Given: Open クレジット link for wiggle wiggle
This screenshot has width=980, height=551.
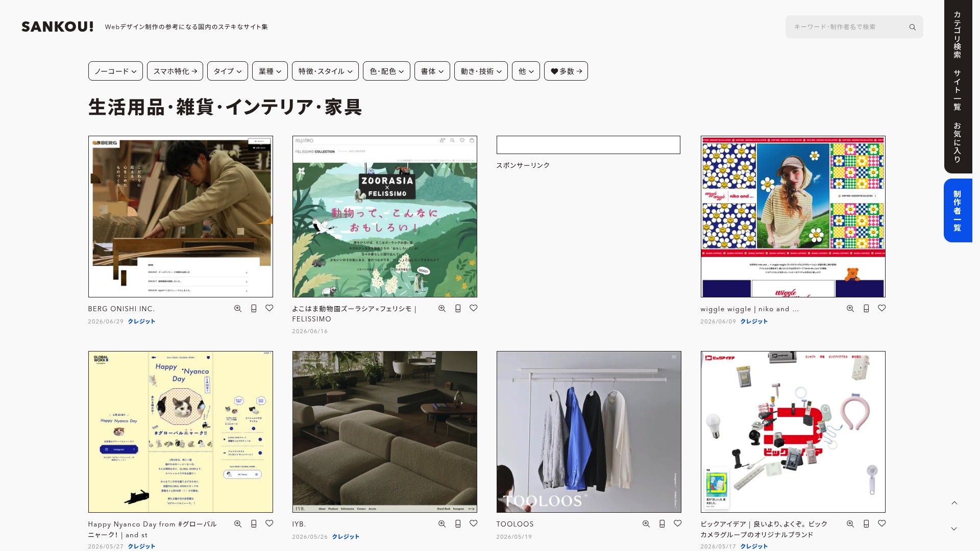Looking at the screenshot, I should 754,321.
